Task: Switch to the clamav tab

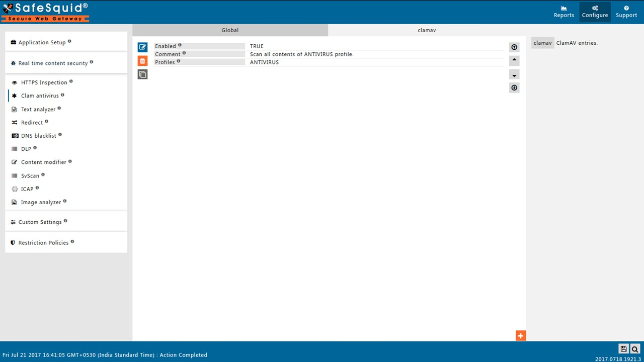Action: click(427, 30)
